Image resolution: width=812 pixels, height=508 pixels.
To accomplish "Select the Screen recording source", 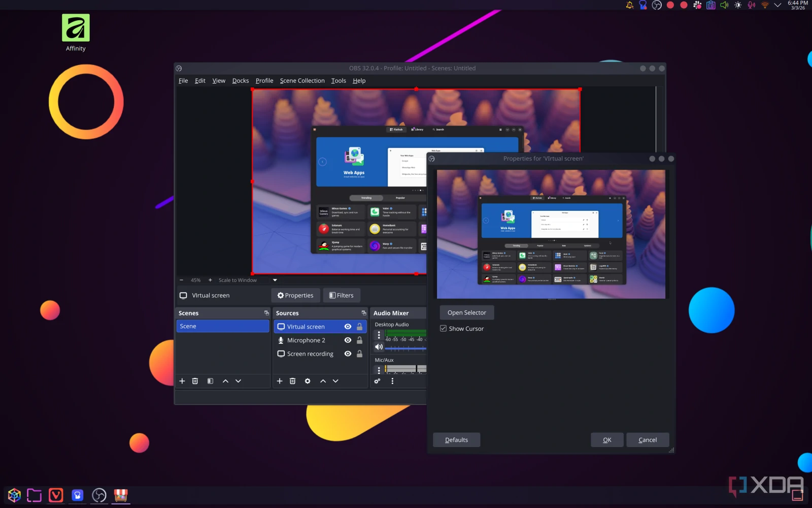I will (310, 354).
